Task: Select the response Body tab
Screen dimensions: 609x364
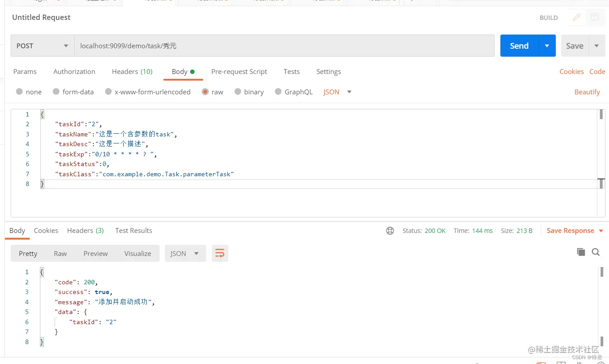Action: [17, 230]
